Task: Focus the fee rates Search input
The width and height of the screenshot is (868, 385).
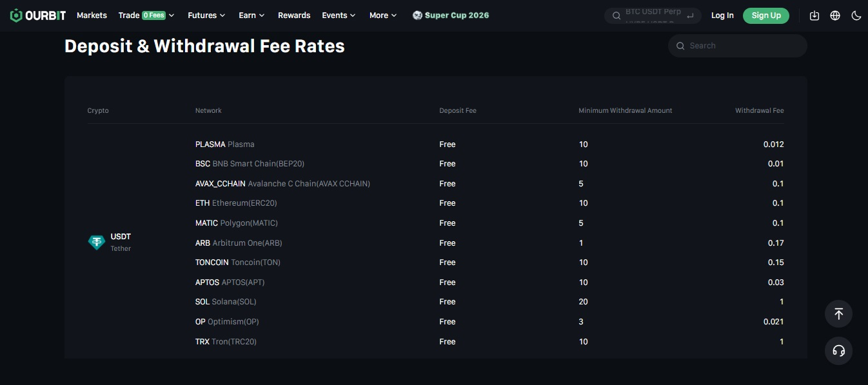Action: (x=738, y=46)
